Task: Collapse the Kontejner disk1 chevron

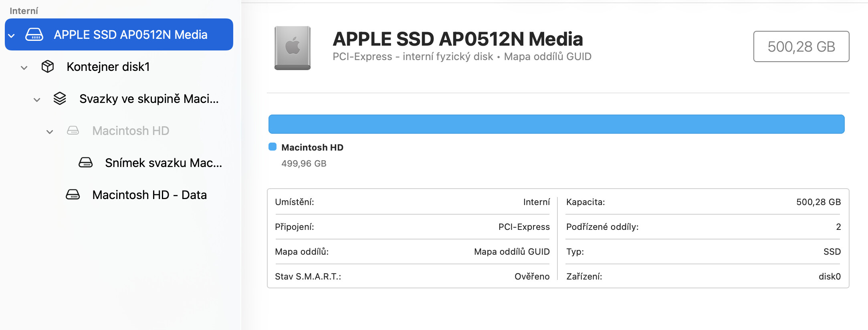Action: [x=24, y=68]
